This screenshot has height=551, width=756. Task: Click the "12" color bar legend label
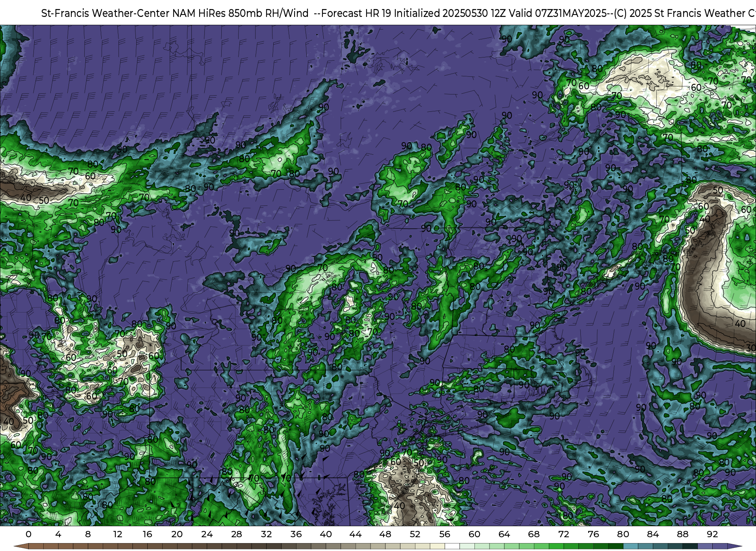(118, 534)
